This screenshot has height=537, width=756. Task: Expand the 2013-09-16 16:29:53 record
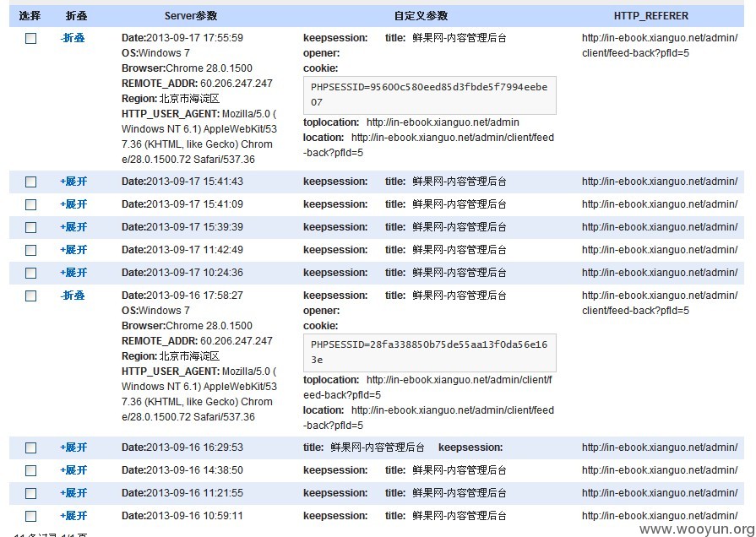coord(73,447)
